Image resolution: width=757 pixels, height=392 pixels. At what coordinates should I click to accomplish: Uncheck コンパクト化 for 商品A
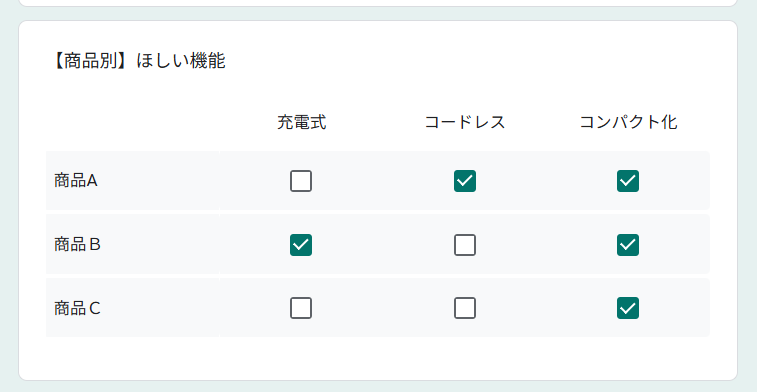coord(628,181)
